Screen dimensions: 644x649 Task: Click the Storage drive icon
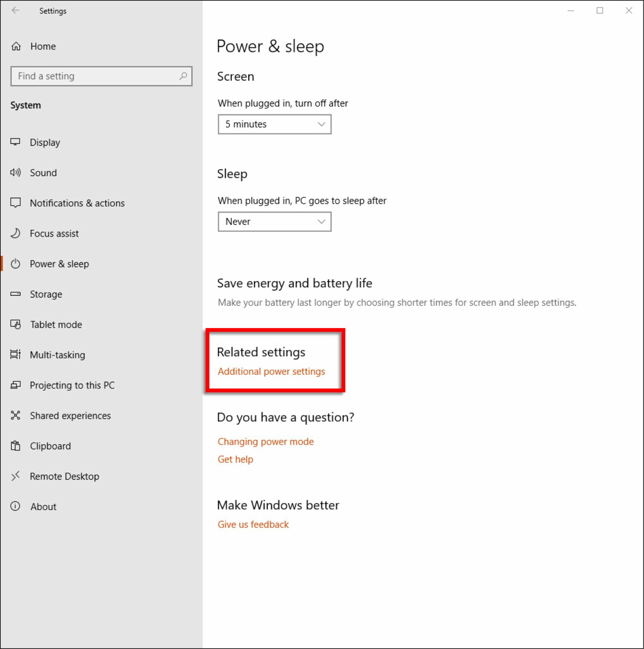coord(15,294)
